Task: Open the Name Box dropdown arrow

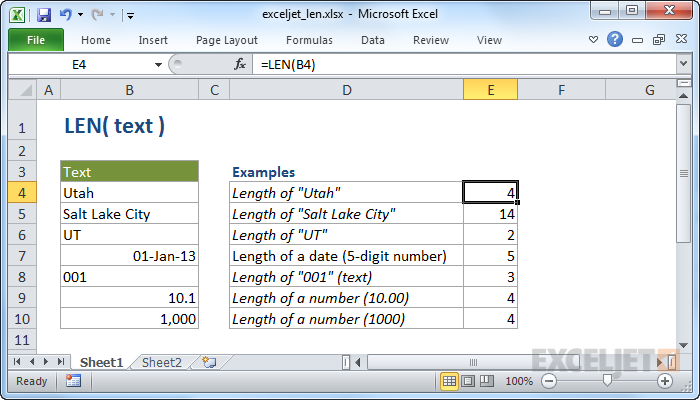Action: pyautogui.click(x=159, y=64)
